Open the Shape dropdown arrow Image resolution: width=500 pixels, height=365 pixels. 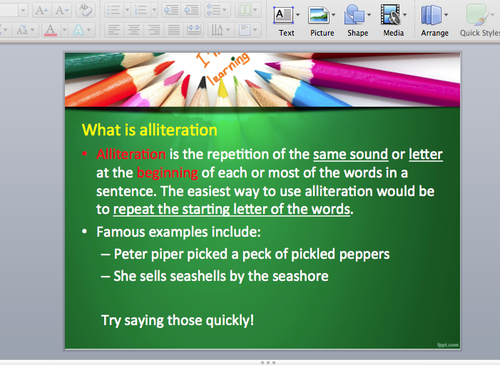click(x=369, y=15)
